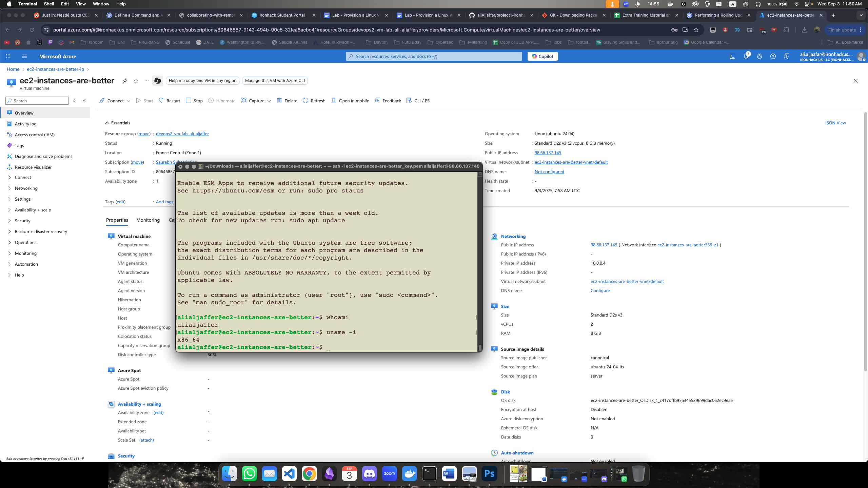The width and height of the screenshot is (868, 488).
Task: Pin ec2-instances-are-better to dashboard
Action: pos(125,81)
